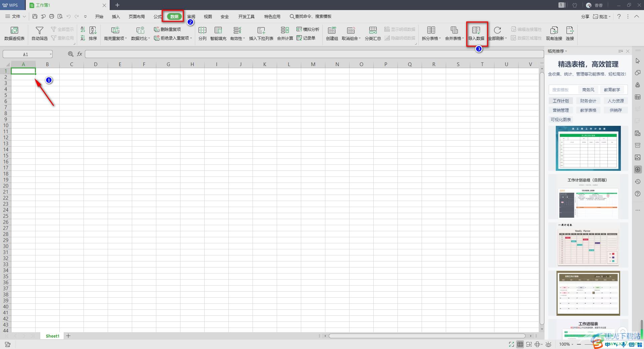The image size is (644, 349).
Task: Select the 工作计划 template category
Action: [560, 101]
